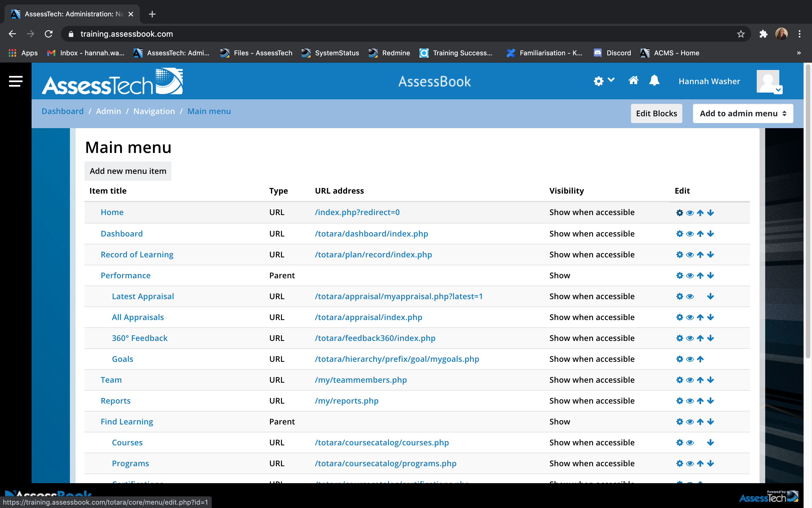The image size is (812, 508).
Task: Open Dashboard breadcrumb link
Action: pos(62,111)
